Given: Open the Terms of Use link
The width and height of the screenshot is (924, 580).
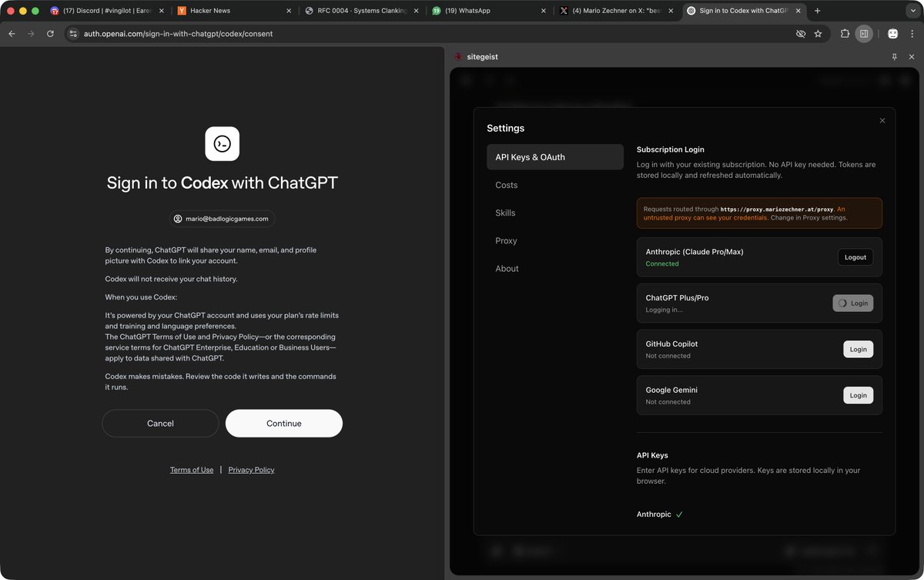Looking at the screenshot, I should coord(192,470).
